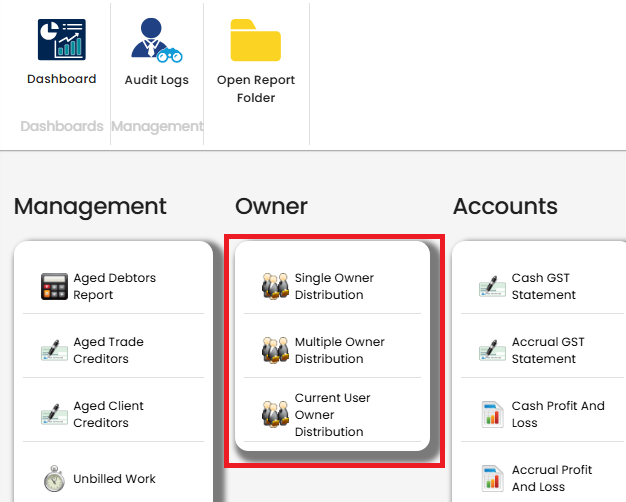Open the Dashboard chart icon

click(61, 40)
